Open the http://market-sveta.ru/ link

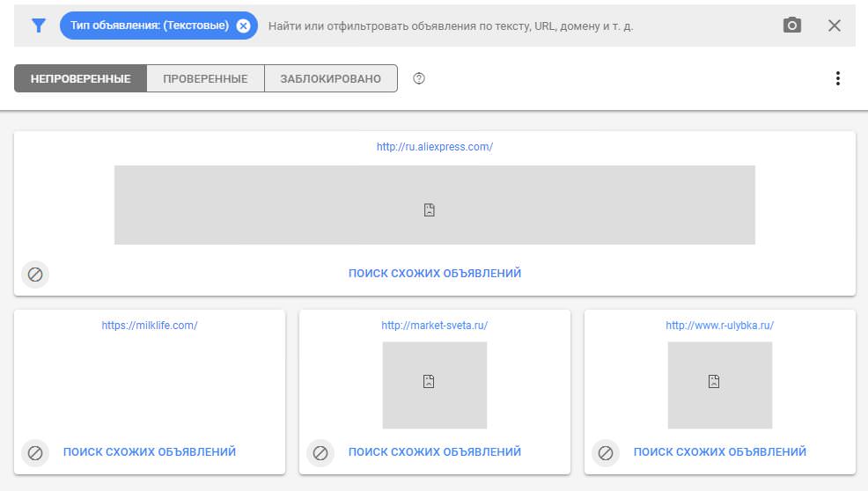point(434,325)
